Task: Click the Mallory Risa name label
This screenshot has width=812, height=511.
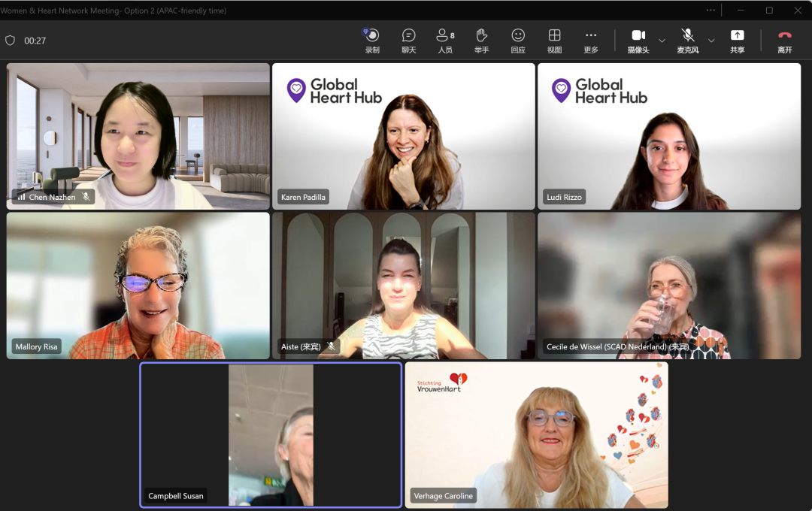Action: (36, 347)
